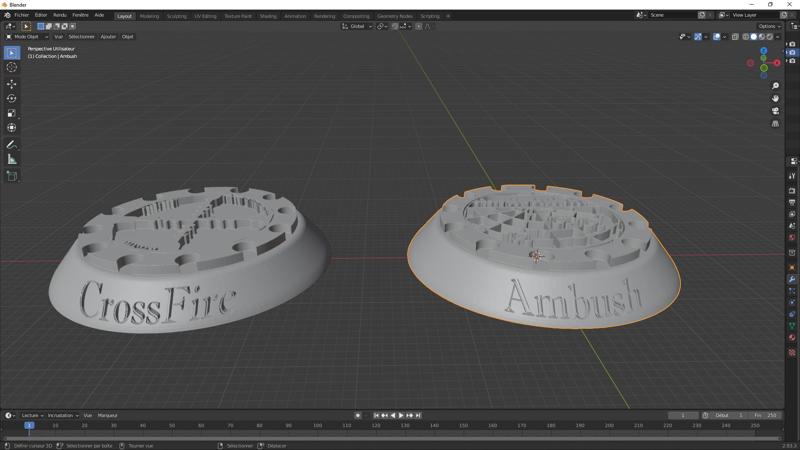Open the Ajouter header menu
Viewport: 800px width, 450px height.
pyautogui.click(x=108, y=37)
